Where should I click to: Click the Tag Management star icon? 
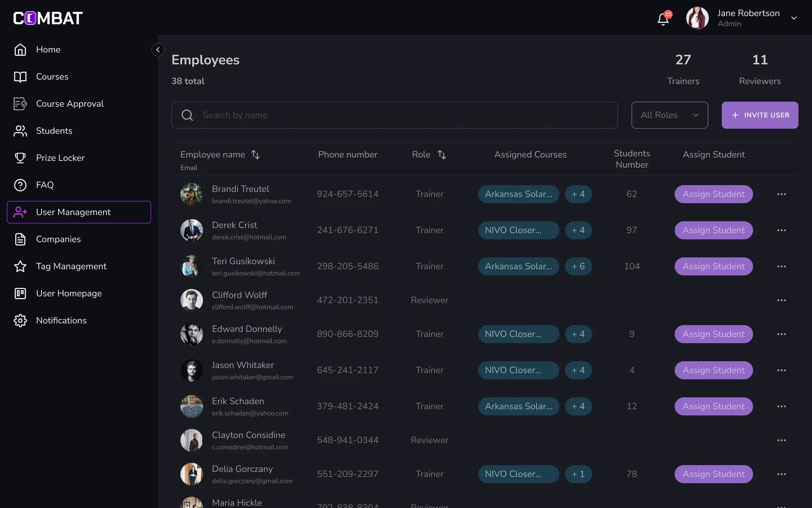20,266
